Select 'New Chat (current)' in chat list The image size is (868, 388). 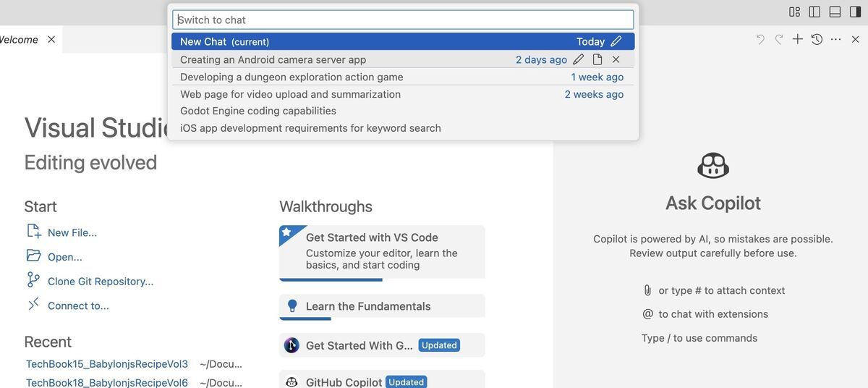pyautogui.click(x=403, y=41)
